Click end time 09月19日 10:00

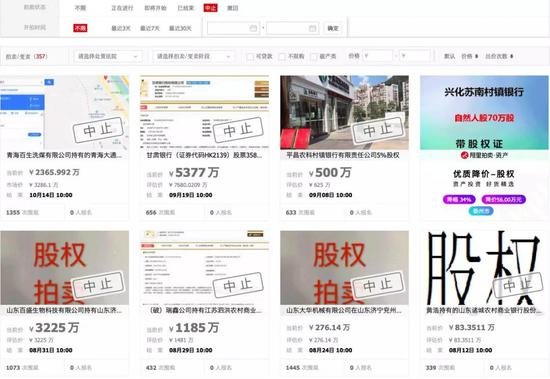click(191, 195)
